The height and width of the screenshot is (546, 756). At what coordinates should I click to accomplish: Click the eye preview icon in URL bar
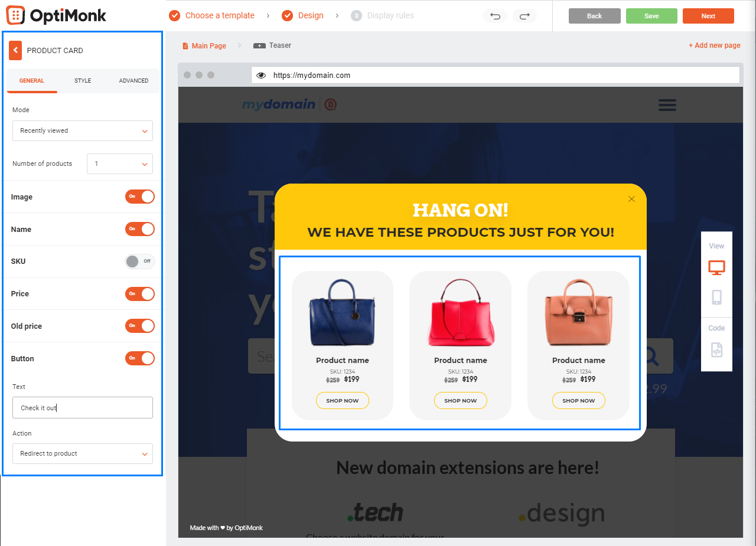click(261, 75)
